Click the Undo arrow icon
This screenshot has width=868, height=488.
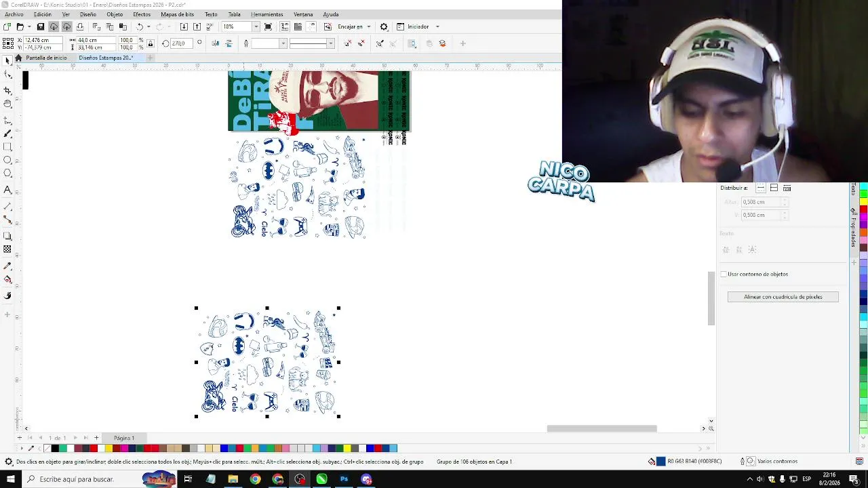pos(140,26)
